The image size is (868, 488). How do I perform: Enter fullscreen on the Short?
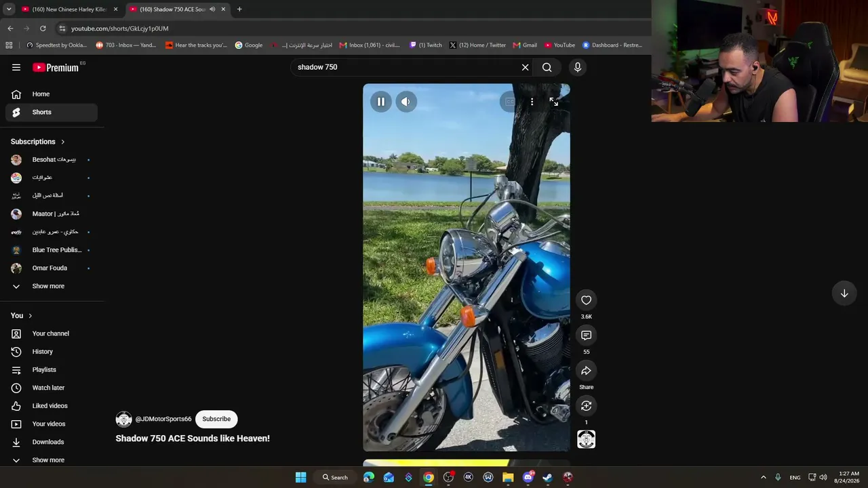click(554, 102)
